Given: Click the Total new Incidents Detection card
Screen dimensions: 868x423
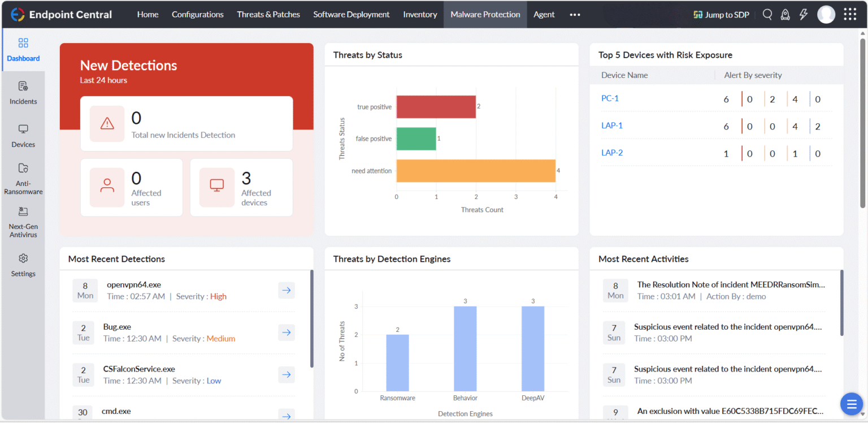Looking at the screenshot, I should point(186,124).
